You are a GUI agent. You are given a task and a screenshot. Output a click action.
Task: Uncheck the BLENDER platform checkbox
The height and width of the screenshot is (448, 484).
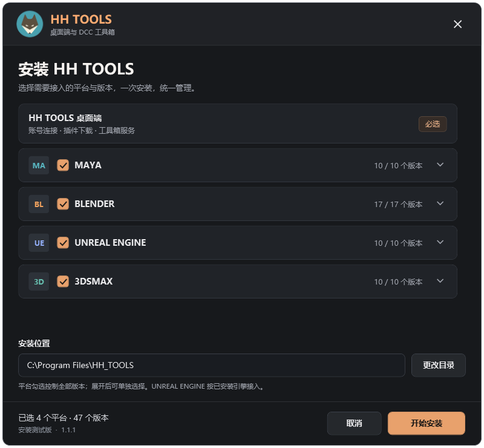[x=63, y=204]
